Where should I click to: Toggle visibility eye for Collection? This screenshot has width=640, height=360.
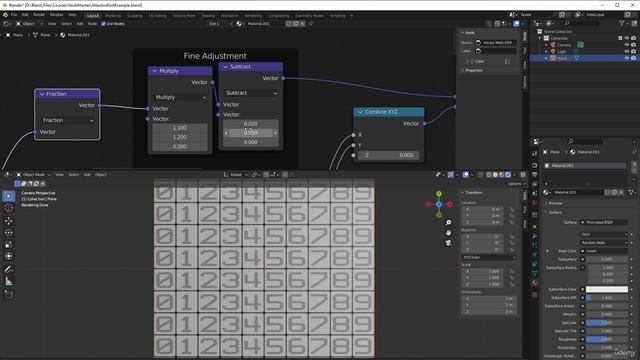coord(627,38)
